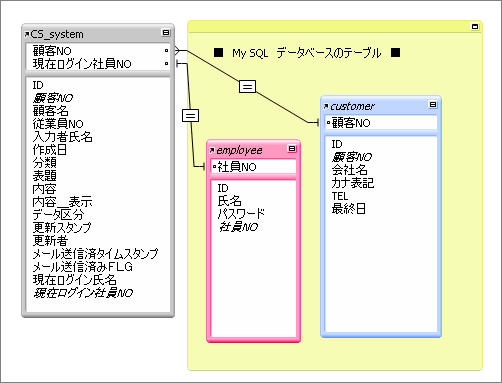This screenshot has width=502, height=383.
Task: Collapse the CS_system table box
Action: click(166, 33)
